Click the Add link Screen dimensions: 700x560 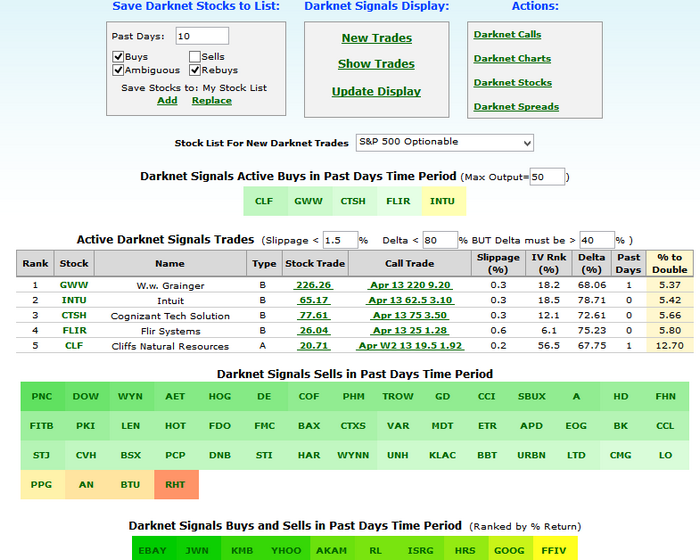[x=167, y=100]
